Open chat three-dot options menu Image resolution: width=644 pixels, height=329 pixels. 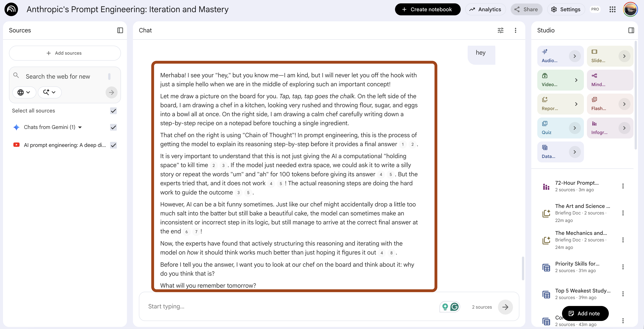(516, 30)
